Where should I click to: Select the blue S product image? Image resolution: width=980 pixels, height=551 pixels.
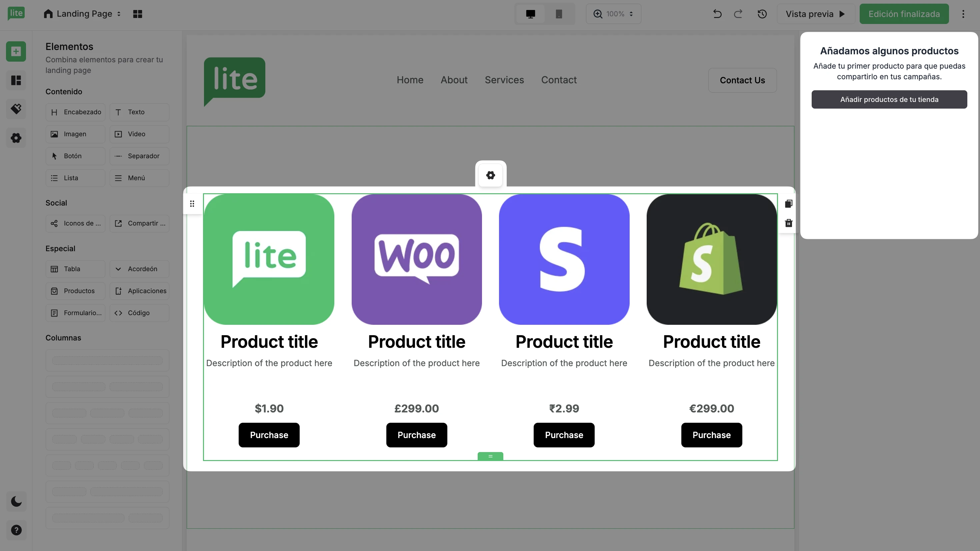pos(564,260)
